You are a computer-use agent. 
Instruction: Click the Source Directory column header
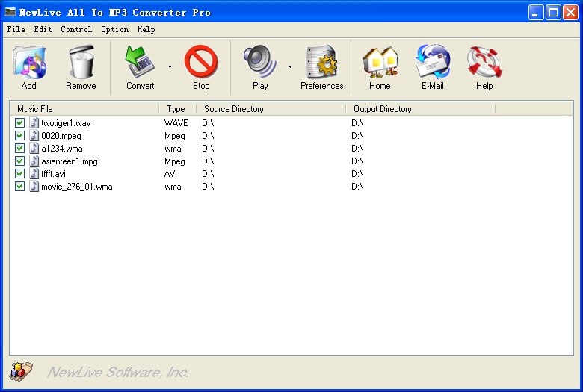pos(271,109)
